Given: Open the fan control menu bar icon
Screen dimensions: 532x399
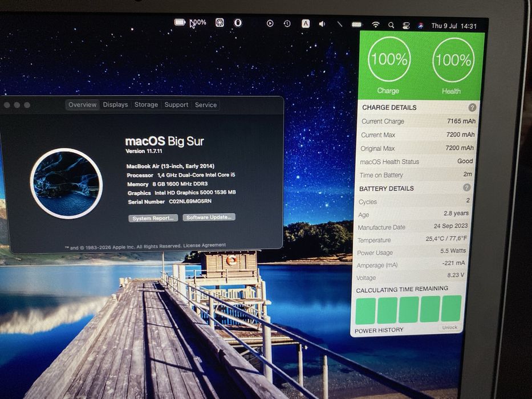Looking at the screenshot, I should tap(220, 23).
